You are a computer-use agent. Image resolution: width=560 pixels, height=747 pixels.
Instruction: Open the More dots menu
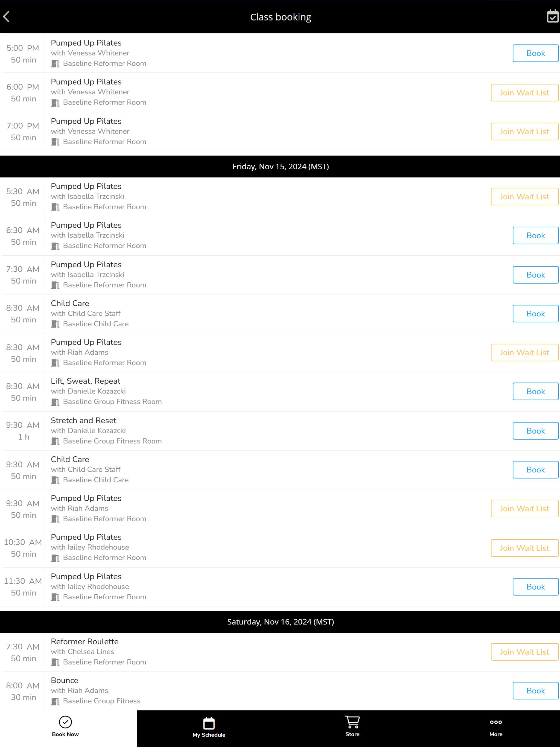click(496, 722)
